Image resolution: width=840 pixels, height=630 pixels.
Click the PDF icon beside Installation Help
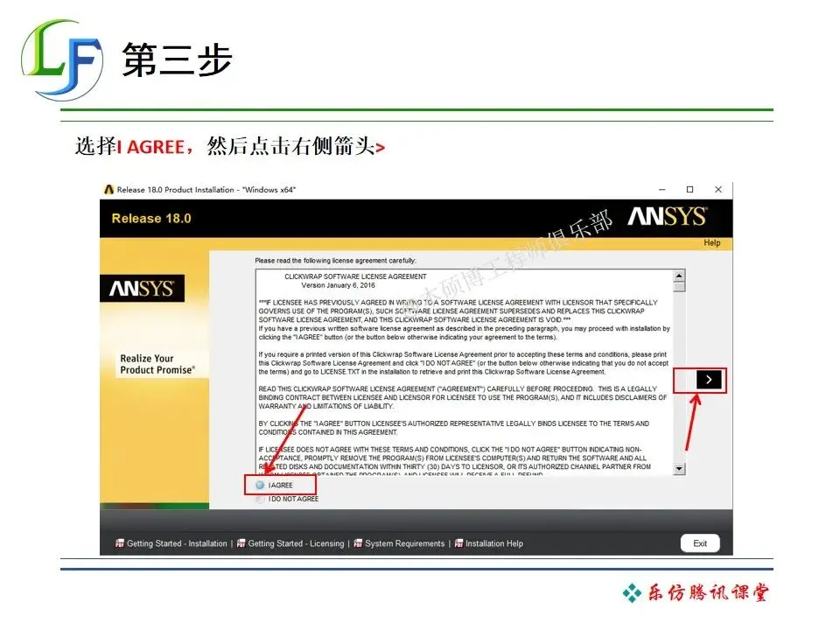tap(458, 543)
